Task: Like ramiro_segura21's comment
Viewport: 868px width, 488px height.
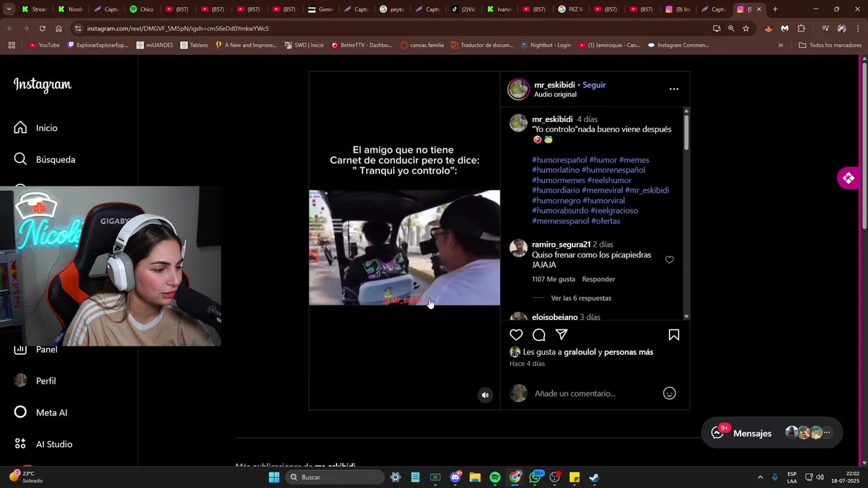Action: click(669, 260)
